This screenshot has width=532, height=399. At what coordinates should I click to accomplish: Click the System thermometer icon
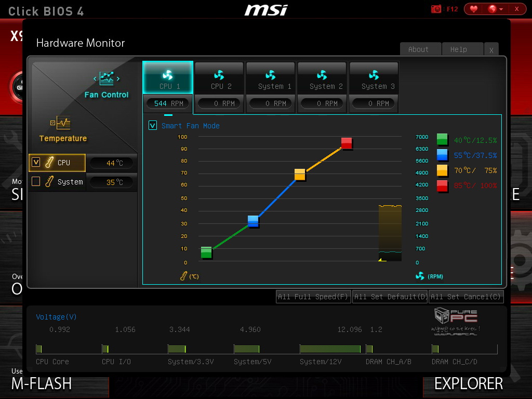pyautogui.click(x=49, y=181)
